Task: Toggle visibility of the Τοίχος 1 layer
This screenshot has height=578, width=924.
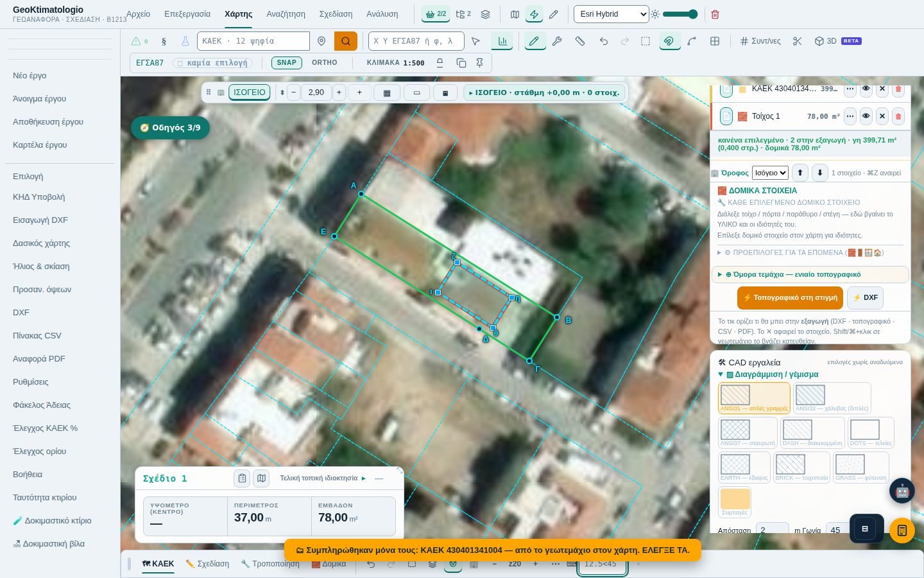Action: [x=866, y=116]
